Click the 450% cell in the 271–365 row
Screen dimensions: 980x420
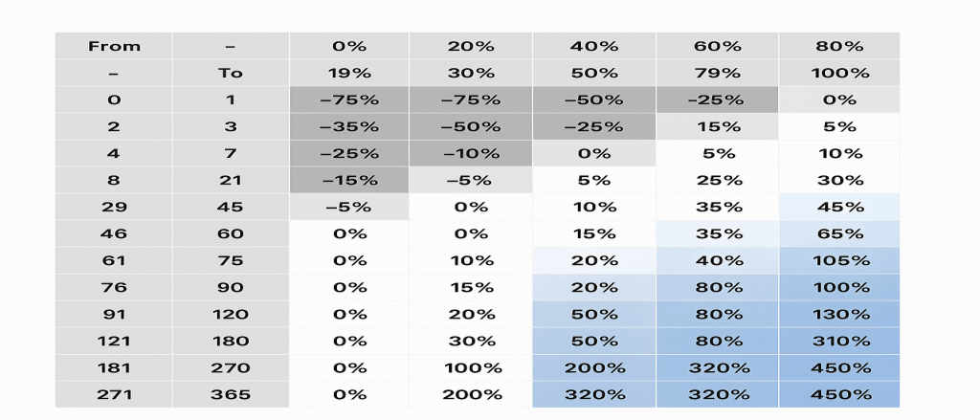click(839, 394)
